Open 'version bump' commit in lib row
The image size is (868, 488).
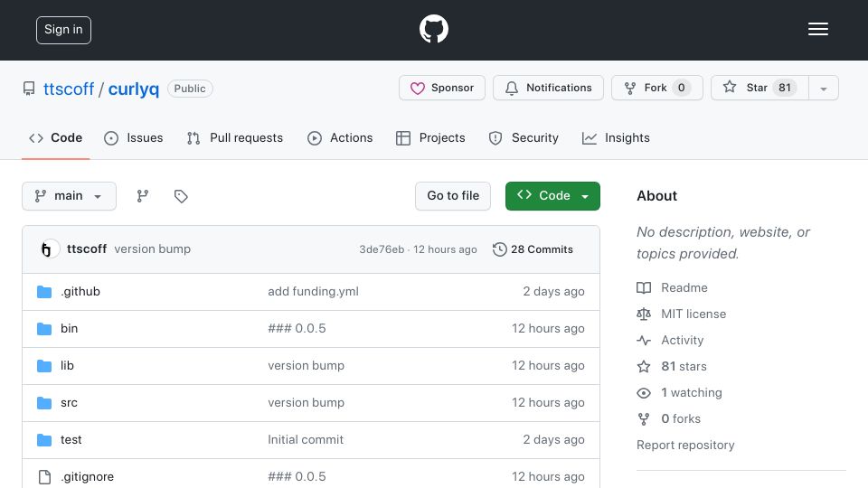point(307,366)
